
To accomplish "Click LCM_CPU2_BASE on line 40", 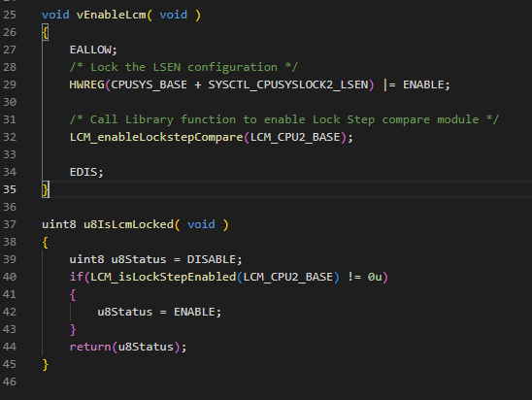I will 288,277.
